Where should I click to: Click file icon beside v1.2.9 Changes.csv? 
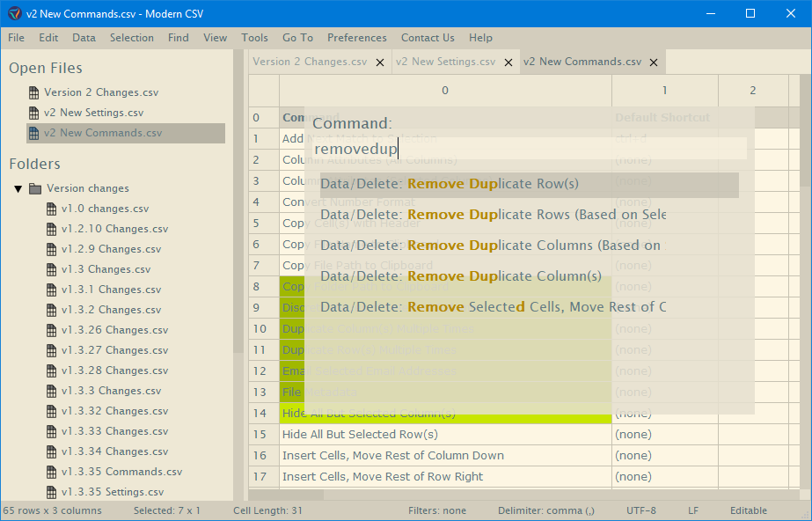(51, 249)
